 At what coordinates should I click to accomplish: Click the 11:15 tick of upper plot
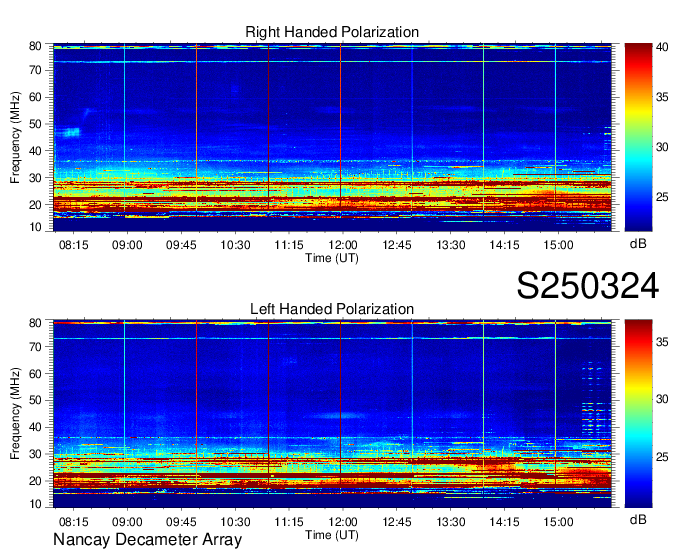click(289, 245)
